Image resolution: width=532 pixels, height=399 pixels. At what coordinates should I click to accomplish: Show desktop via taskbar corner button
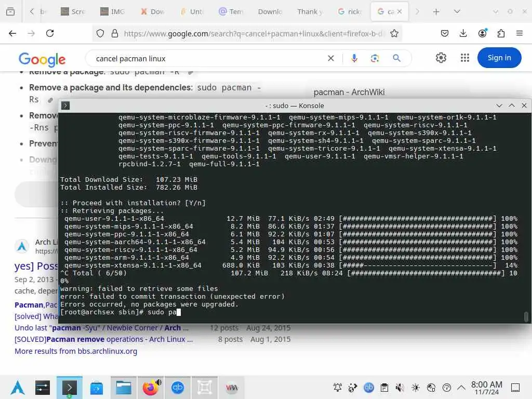pos(515,388)
